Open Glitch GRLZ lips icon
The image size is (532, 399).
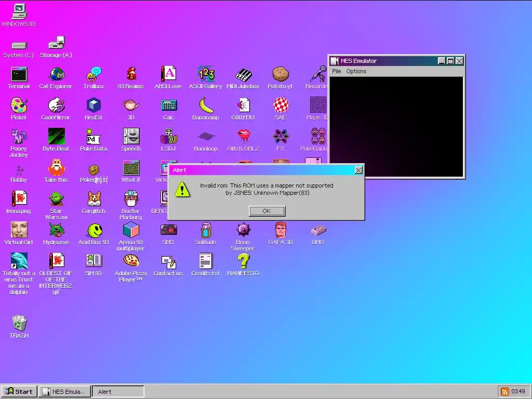(243, 137)
